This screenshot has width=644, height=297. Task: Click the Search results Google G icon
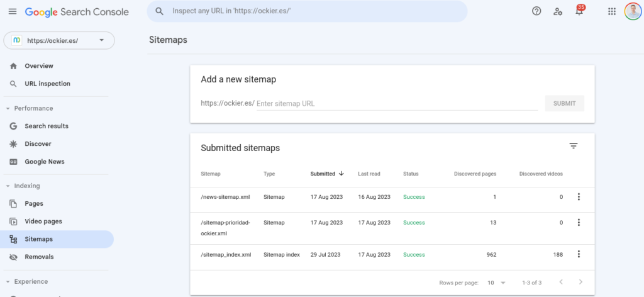point(13,126)
